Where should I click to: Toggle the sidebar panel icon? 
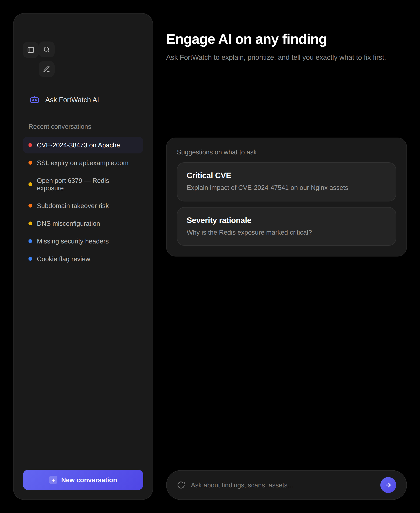31,50
